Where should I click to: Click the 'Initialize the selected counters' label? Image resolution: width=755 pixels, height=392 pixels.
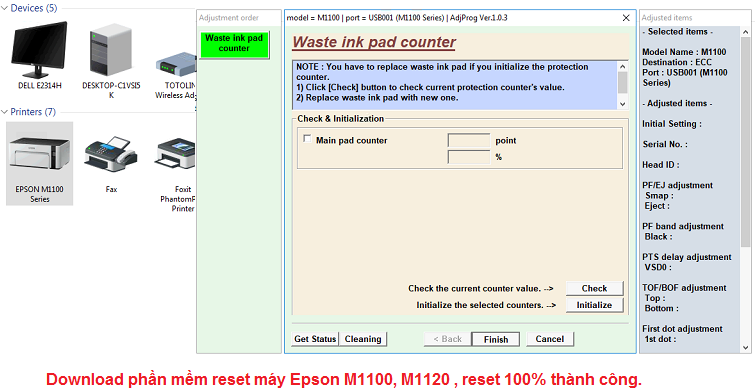486,305
